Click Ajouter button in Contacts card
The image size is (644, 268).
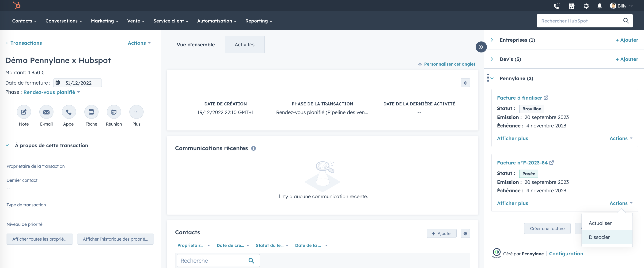442,234
